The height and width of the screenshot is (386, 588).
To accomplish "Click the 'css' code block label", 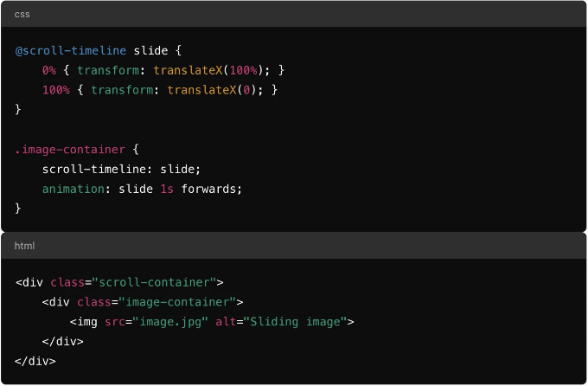I will tap(22, 14).
